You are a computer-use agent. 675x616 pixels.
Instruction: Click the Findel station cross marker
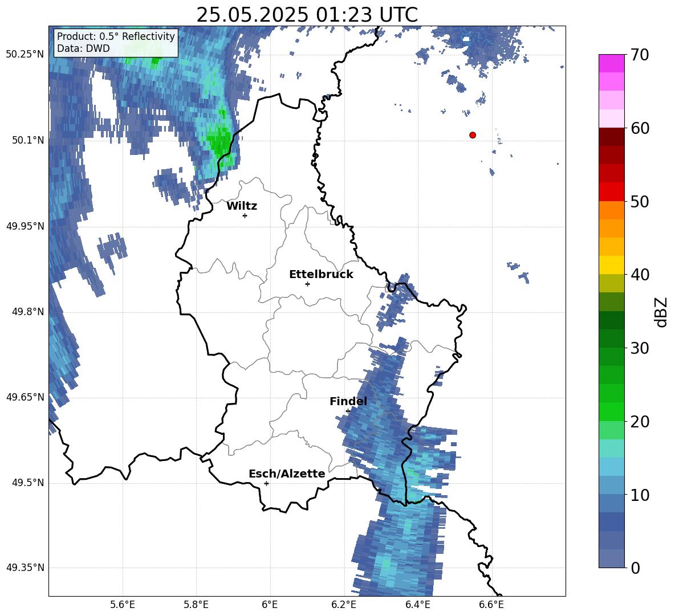348,411
